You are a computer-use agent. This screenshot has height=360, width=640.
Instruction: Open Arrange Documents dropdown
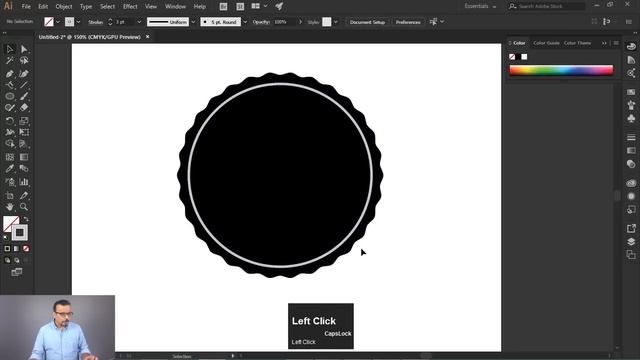259,6
